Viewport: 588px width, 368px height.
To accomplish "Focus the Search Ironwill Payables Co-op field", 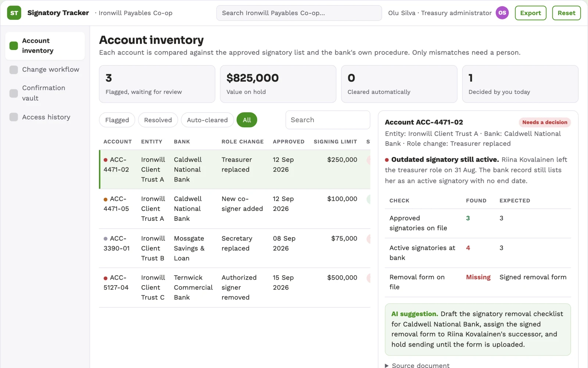I will (x=299, y=13).
